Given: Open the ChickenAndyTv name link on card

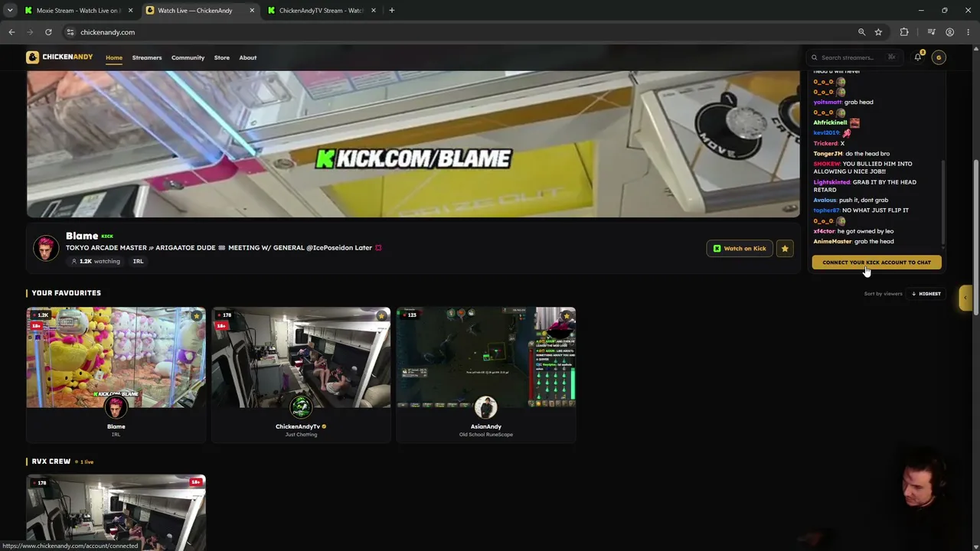Looking at the screenshot, I should coord(298,426).
